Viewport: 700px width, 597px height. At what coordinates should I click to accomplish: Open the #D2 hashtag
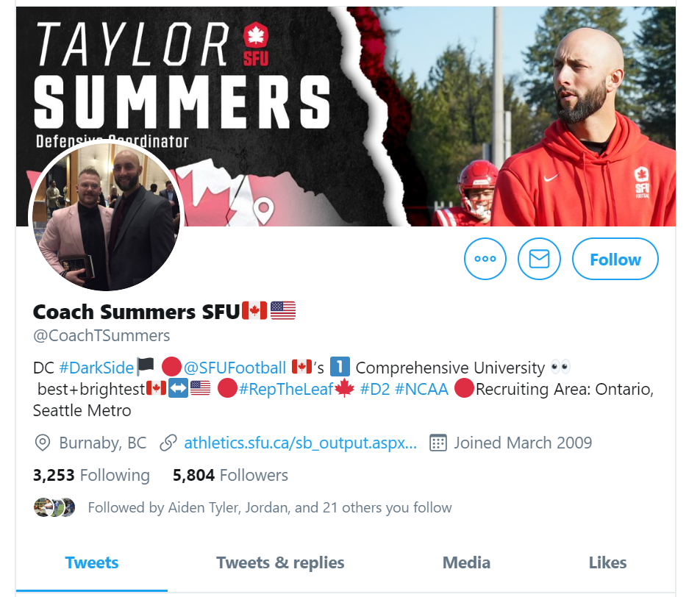pyautogui.click(x=374, y=390)
